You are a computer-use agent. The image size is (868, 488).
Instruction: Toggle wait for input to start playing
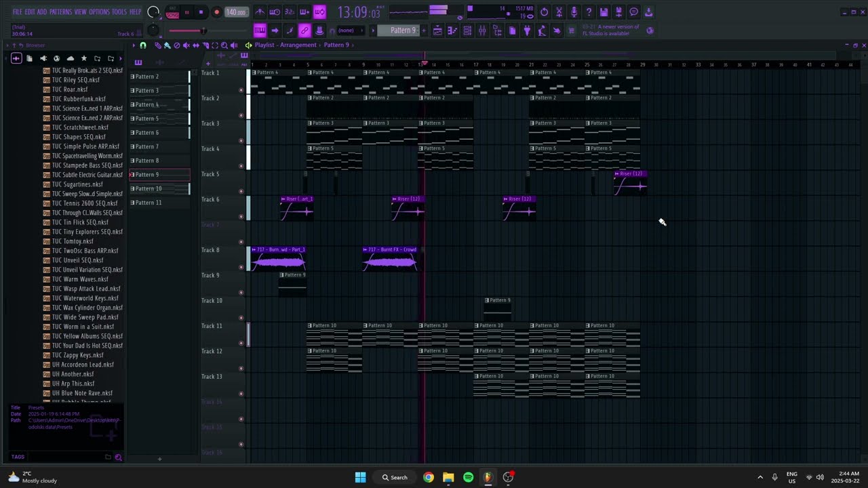pyautogui.click(x=275, y=12)
